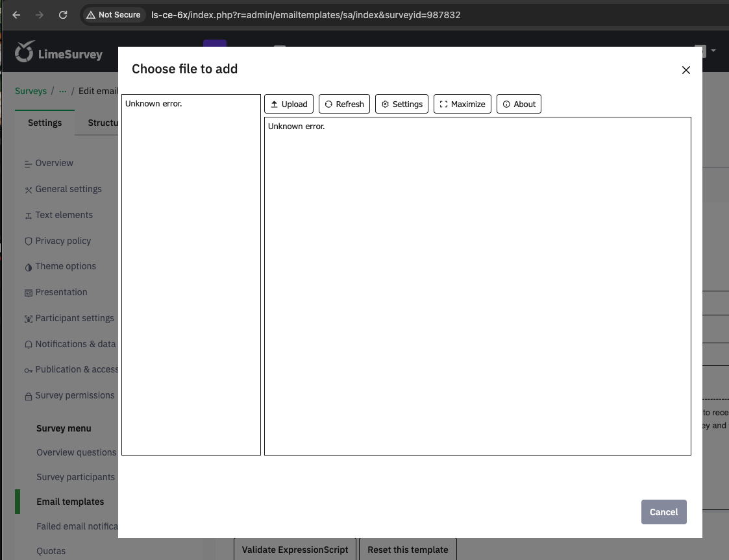
Task: Click the browser forward arrow
Action: click(40, 15)
